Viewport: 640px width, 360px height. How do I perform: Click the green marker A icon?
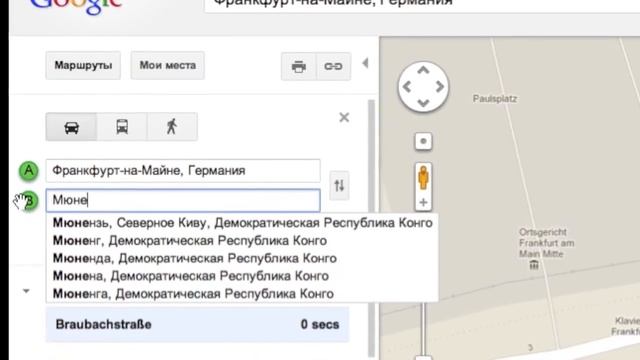(29, 171)
